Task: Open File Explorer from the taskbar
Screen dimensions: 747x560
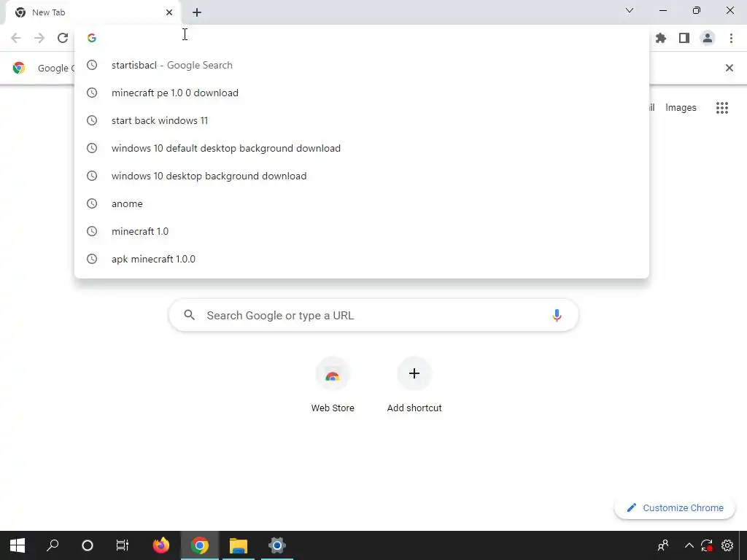Action: coord(239,545)
